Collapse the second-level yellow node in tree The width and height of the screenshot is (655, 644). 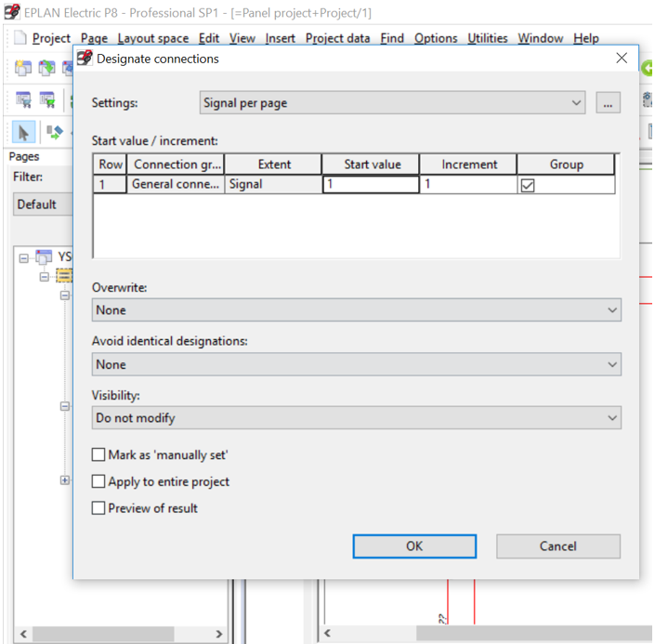point(44,277)
